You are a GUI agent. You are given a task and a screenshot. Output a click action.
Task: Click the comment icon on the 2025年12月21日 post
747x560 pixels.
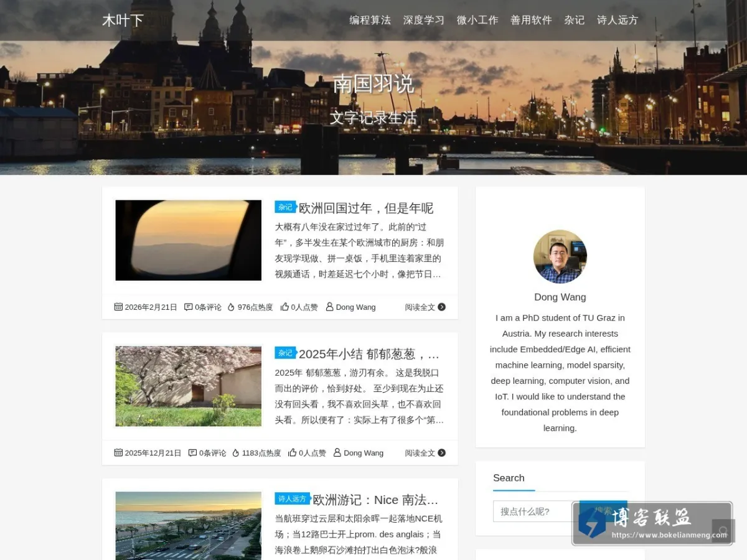pos(192,453)
